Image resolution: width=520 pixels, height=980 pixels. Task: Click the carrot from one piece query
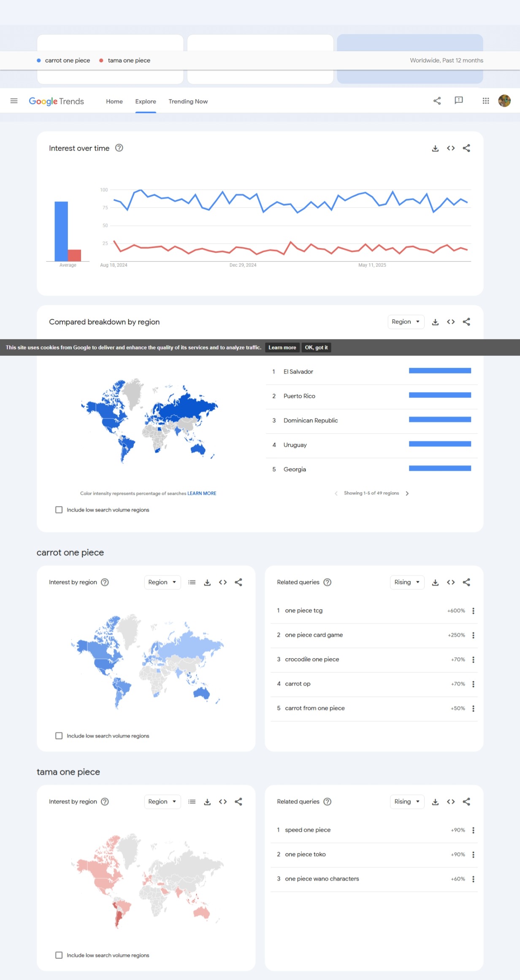[x=315, y=708]
